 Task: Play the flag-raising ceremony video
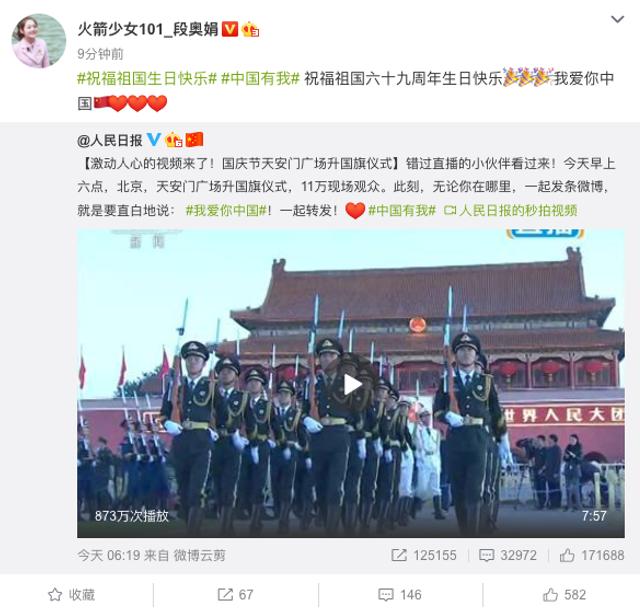click(x=351, y=384)
